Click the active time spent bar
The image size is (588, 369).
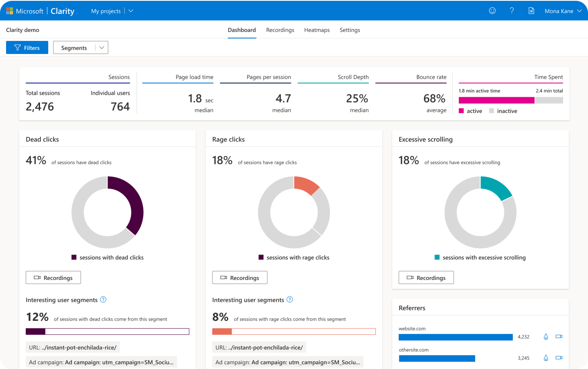tap(496, 101)
